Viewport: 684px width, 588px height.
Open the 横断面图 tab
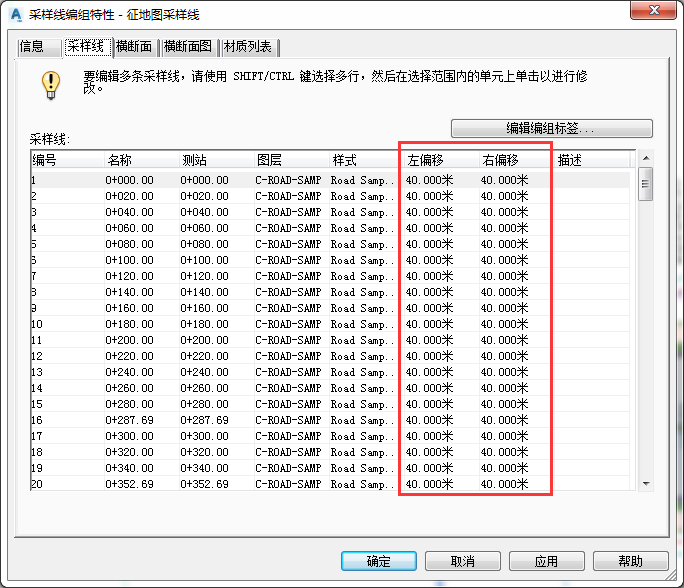pyautogui.click(x=188, y=47)
